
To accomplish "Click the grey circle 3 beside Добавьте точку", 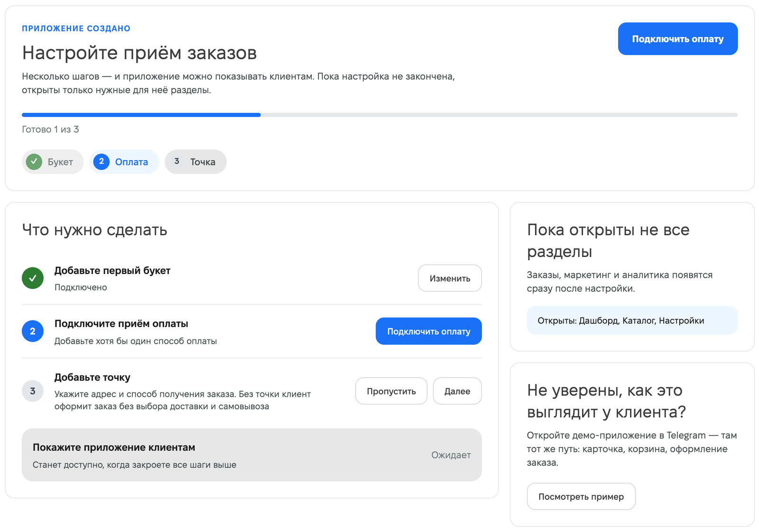I will pos(33,391).
